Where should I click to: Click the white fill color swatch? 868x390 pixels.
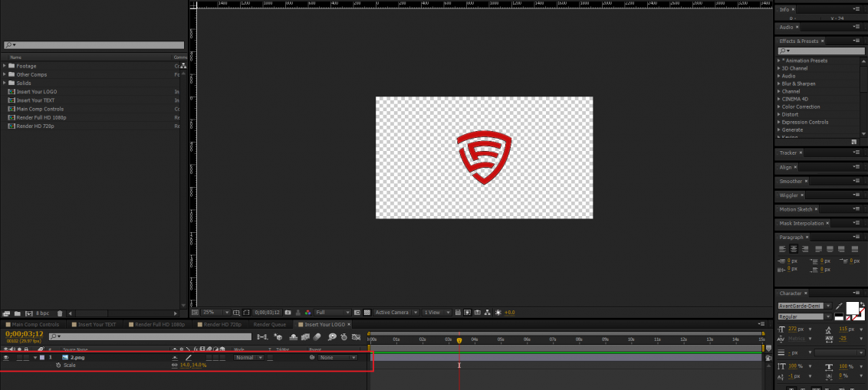point(853,307)
